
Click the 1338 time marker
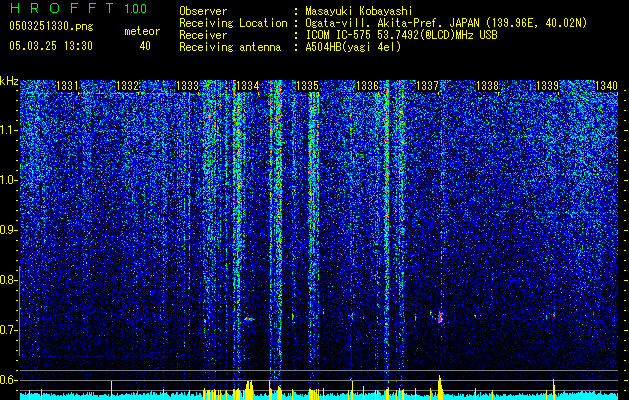point(487,86)
